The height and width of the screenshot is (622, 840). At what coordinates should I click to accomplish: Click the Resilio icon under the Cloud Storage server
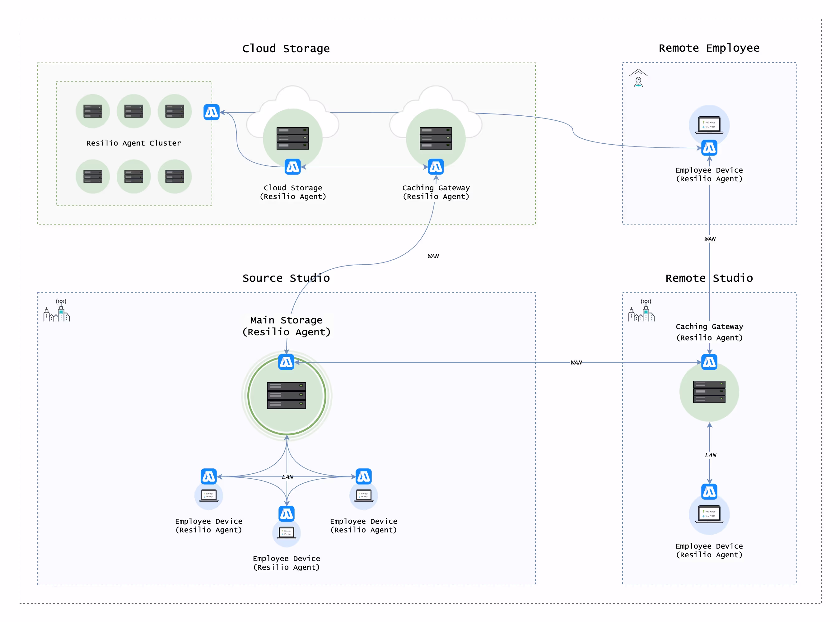click(293, 167)
